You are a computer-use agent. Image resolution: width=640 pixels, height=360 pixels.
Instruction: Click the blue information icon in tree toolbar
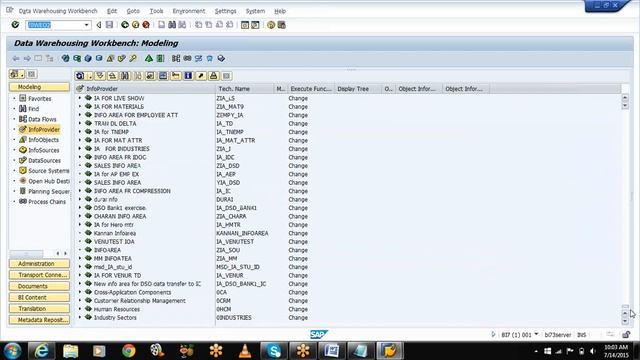(x=188, y=76)
